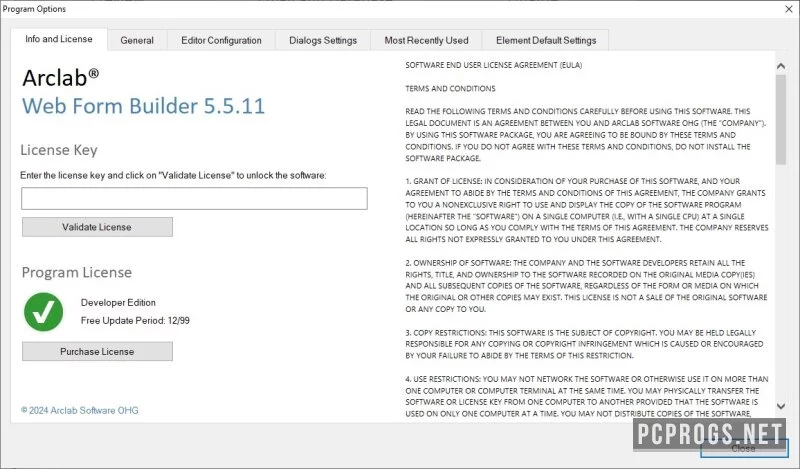Click the SOFTWARE END USER LICENSE AGREEMENT line

tap(494, 65)
